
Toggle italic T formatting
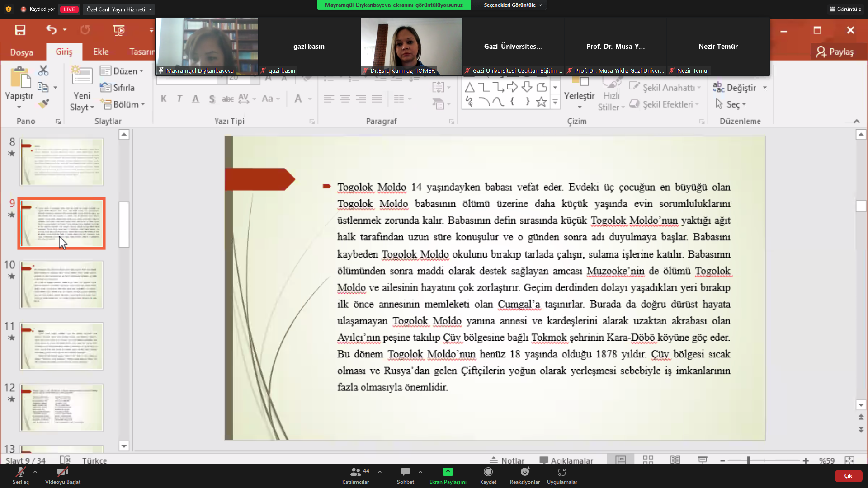coord(179,99)
